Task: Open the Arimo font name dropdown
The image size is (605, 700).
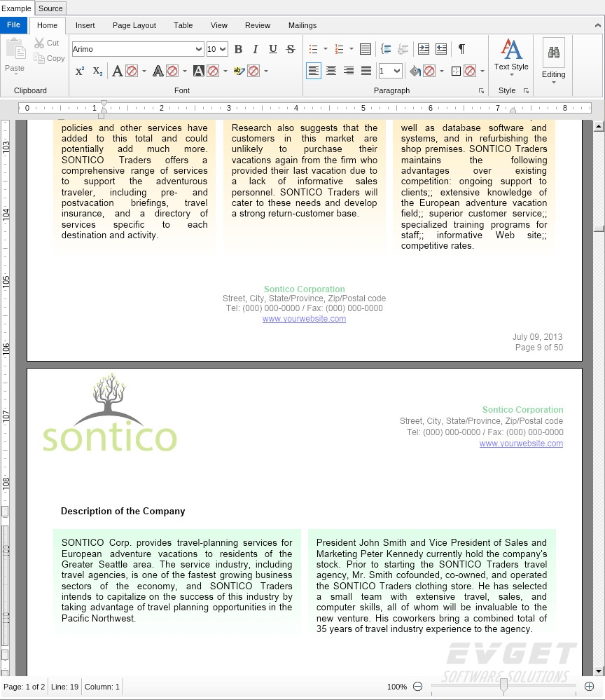Action: [199, 49]
